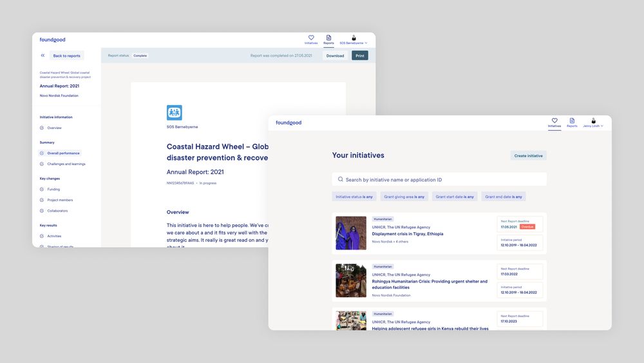Open the Reports document icon in the report window
The height and width of the screenshot is (363, 644).
tap(328, 37)
